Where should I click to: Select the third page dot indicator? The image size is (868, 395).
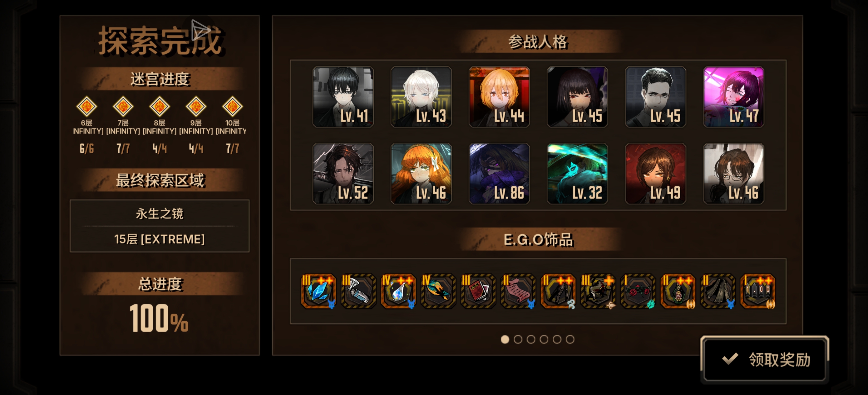[531, 339]
